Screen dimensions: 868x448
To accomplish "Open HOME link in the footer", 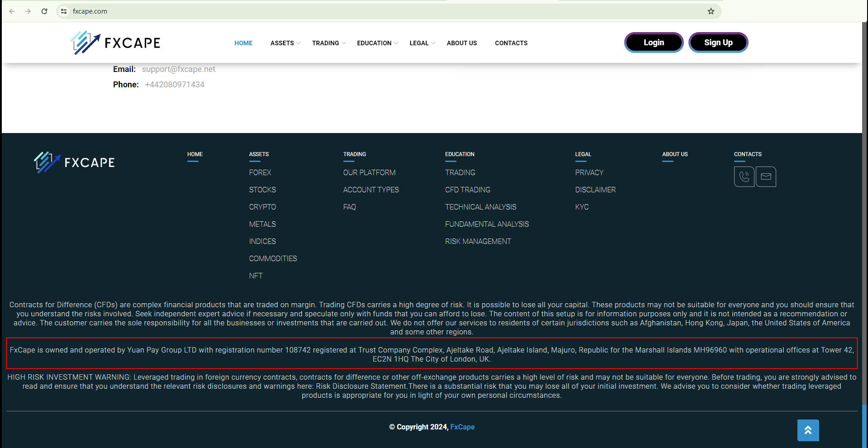I will click(x=195, y=154).
